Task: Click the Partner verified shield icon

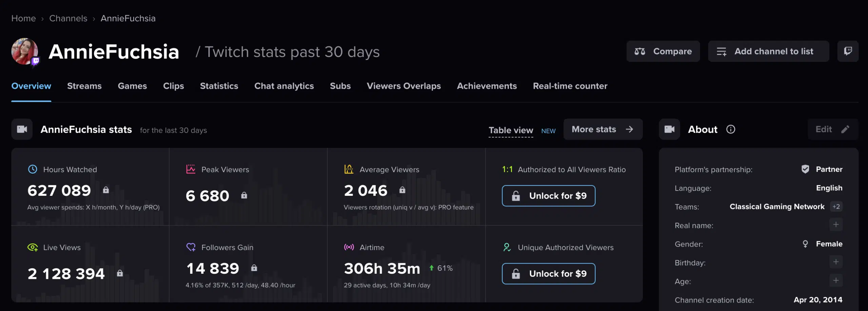Action: point(805,169)
